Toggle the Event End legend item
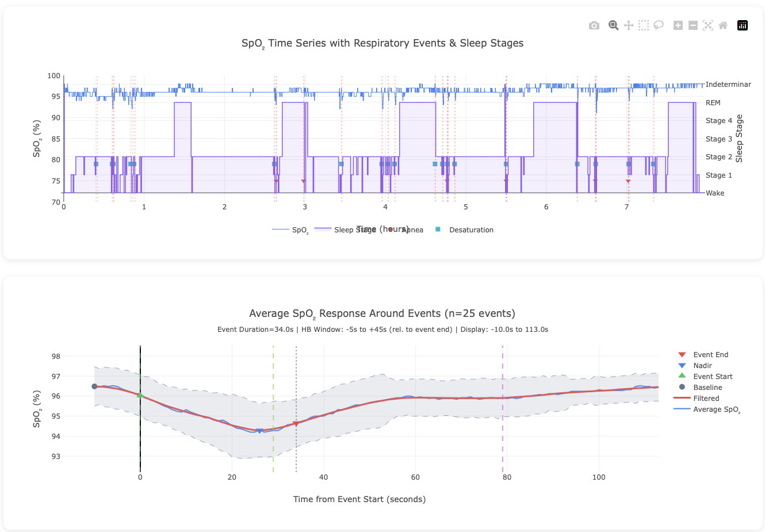This screenshot has height=532, width=765. point(710,355)
